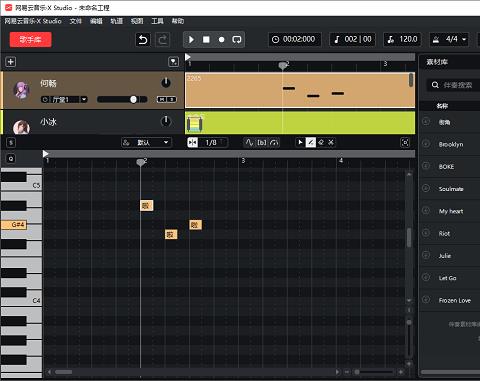Click the redo arrow button
The image size is (480, 381).
163,40
